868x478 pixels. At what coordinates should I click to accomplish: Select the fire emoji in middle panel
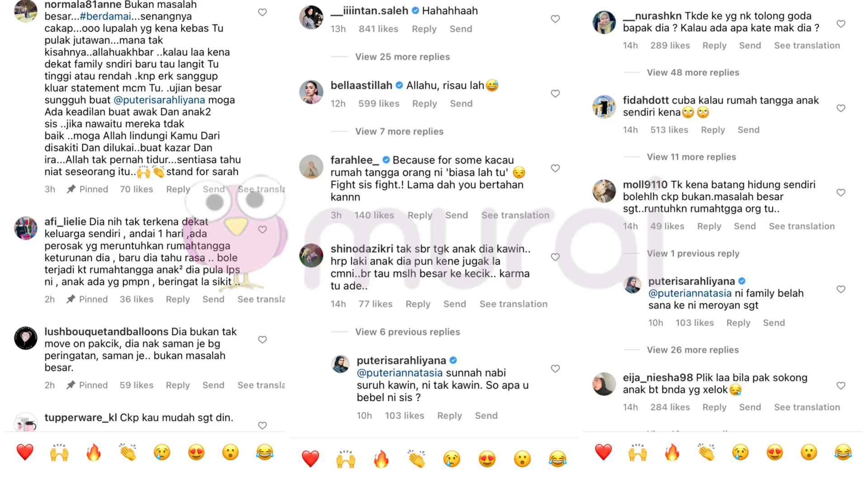pyautogui.click(x=381, y=459)
